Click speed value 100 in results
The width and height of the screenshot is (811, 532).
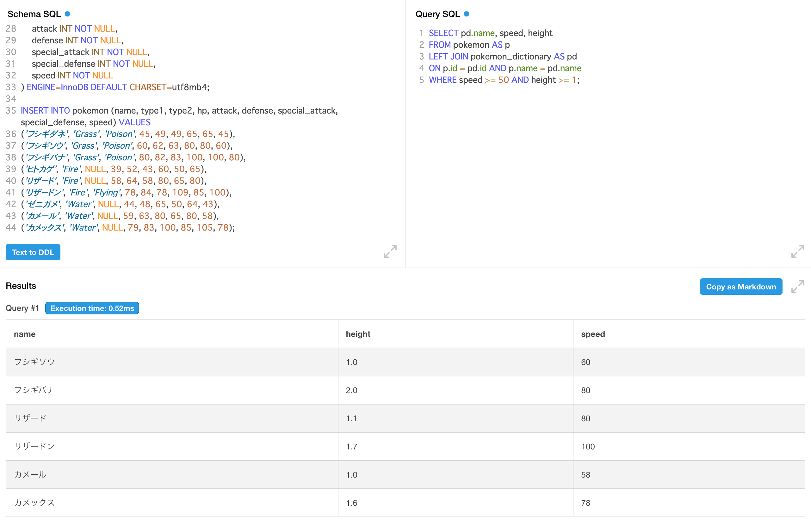588,447
